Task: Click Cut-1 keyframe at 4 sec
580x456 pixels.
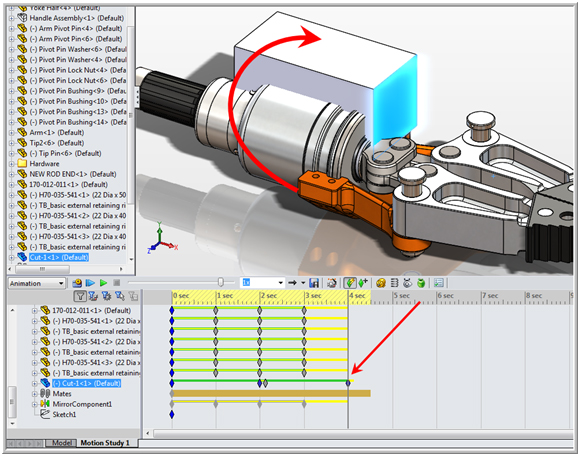Action: pyautogui.click(x=348, y=383)
